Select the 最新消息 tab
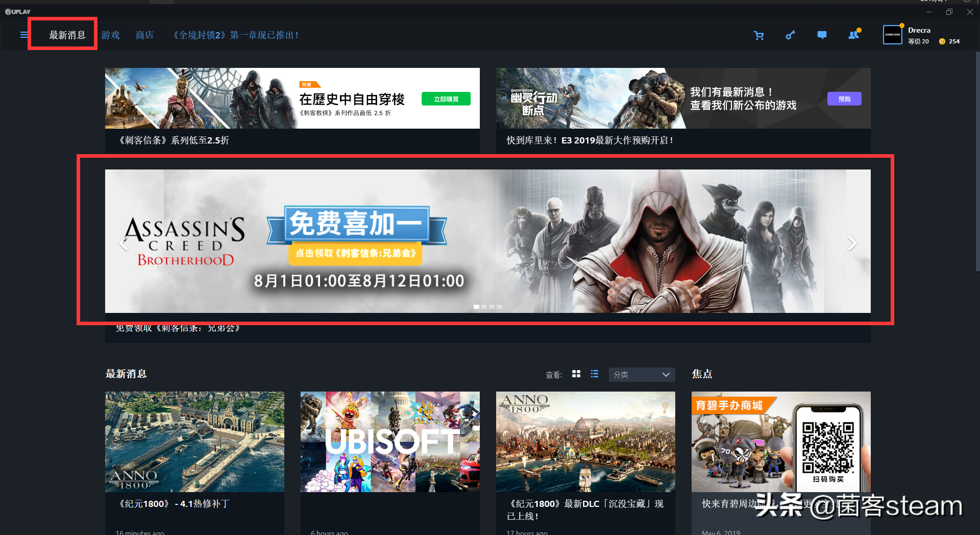The image size is (980, 535). [67, 35]
